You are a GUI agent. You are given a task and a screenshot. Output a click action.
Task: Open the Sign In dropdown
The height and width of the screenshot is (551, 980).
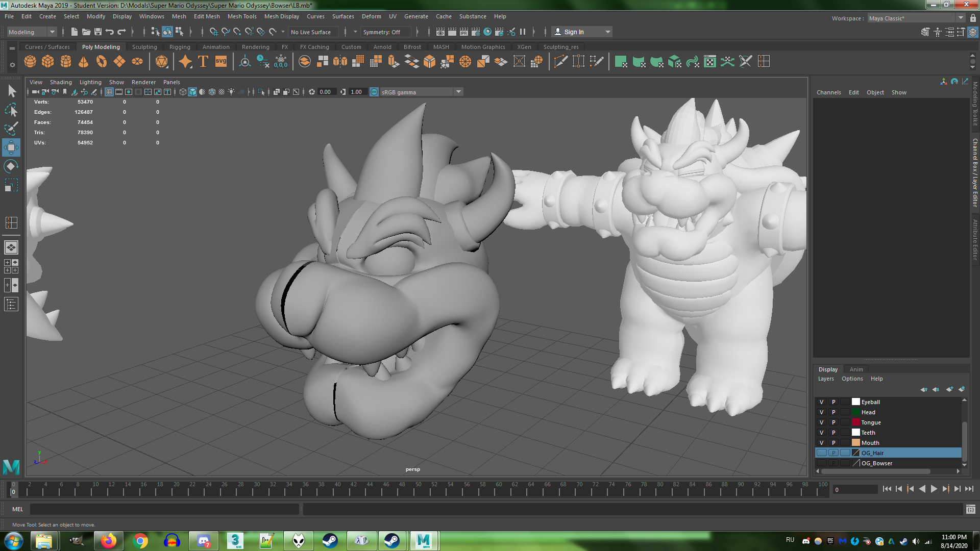tap(582, 32)
